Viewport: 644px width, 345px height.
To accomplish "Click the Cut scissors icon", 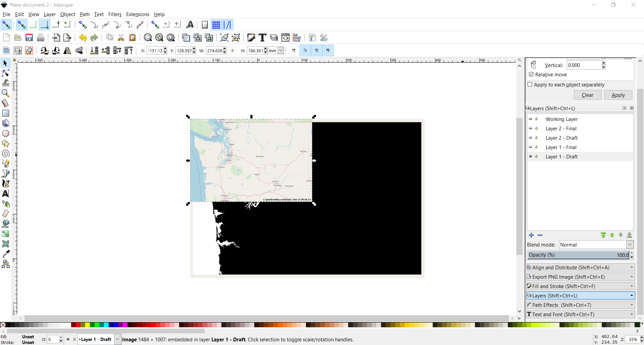I will pos(121,38).
